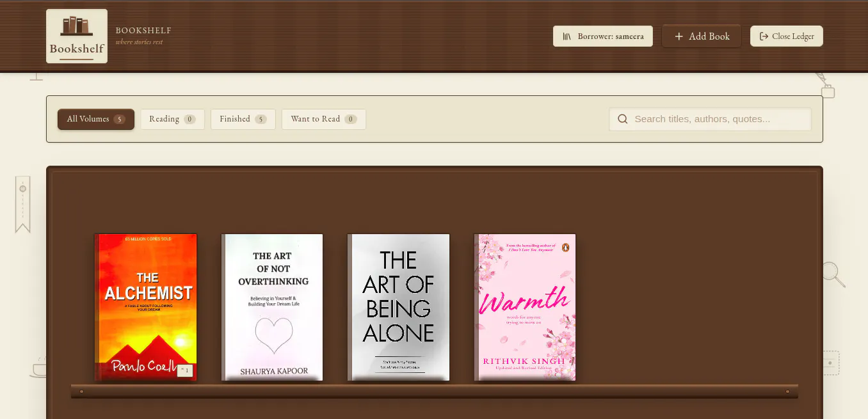
Task: Click the count badge on Want to Read
Action: [x=351, y=119]
